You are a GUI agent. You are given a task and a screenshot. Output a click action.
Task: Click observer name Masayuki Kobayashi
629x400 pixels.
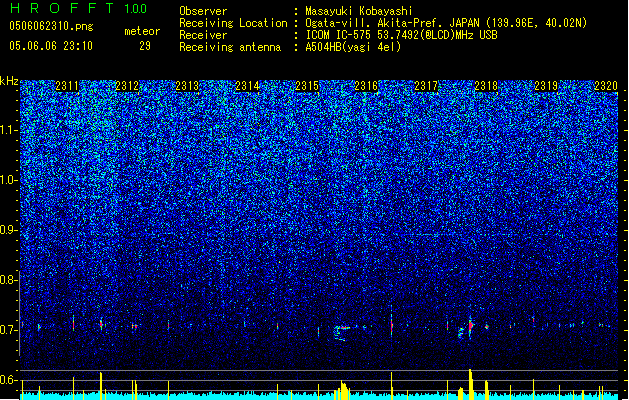click(x=359, y=11)
